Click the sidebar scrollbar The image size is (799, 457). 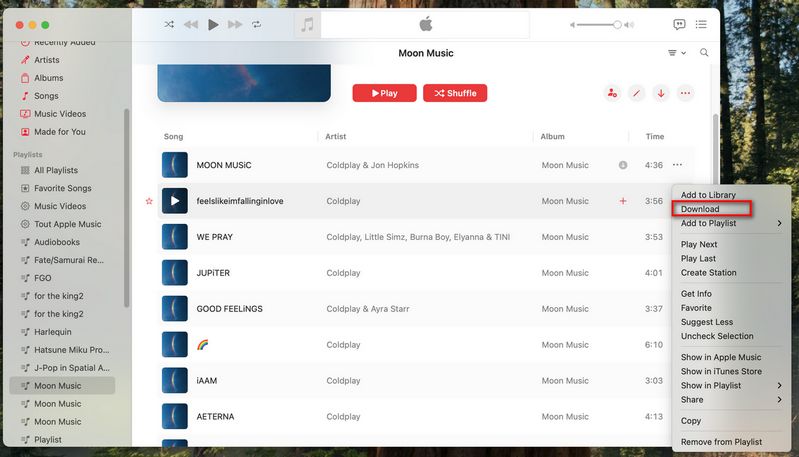pos(126,208)
